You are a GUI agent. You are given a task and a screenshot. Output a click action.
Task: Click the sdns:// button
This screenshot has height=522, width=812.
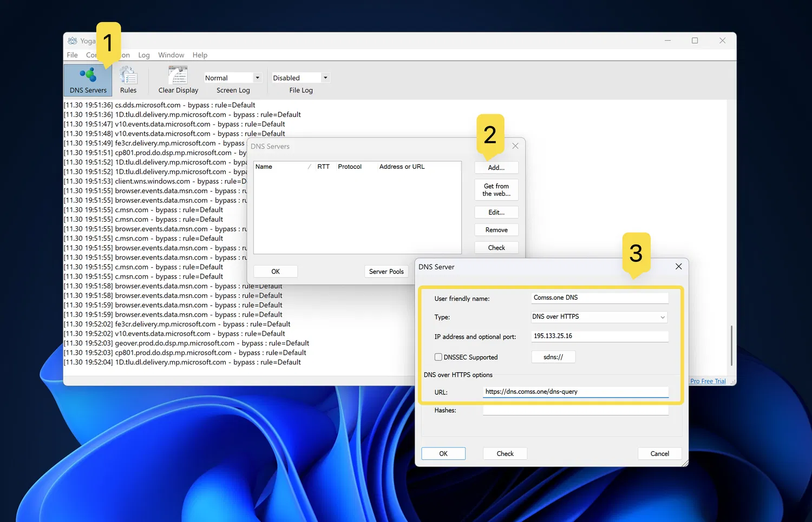(x=553, y=357)
